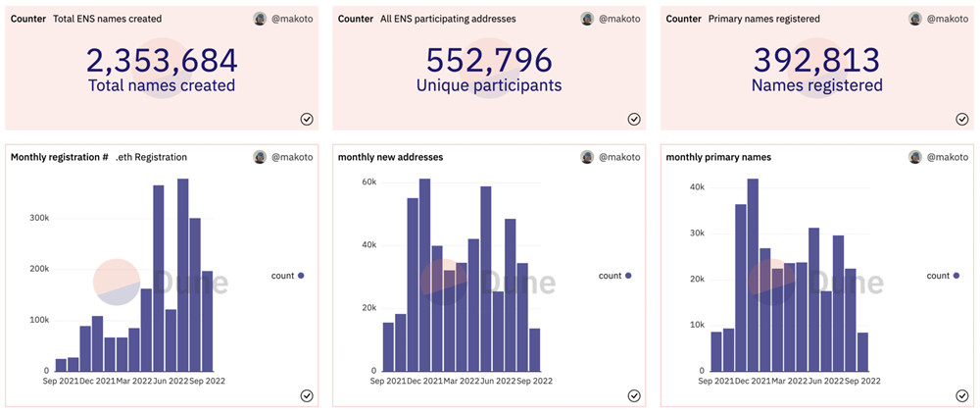Click the checkmark icon on Names registered card
The width and height of the screenshot is (980, 415).
(962, 119)
